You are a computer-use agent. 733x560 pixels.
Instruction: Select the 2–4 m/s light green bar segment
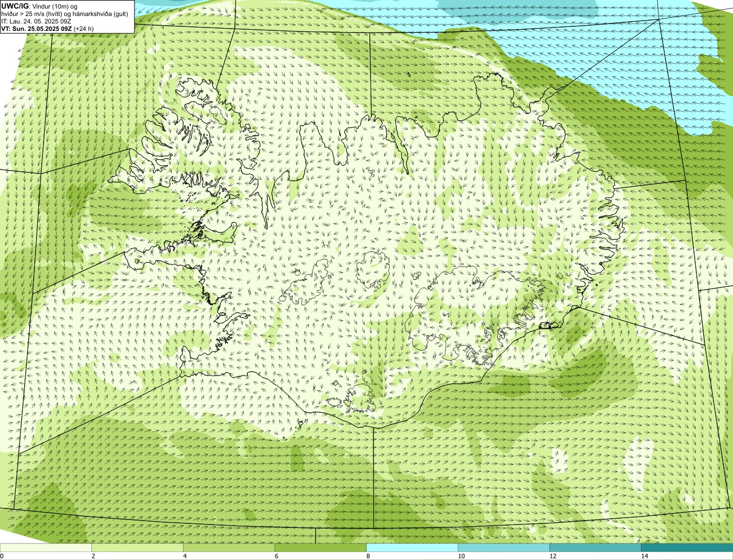click(x=137, y=547)
